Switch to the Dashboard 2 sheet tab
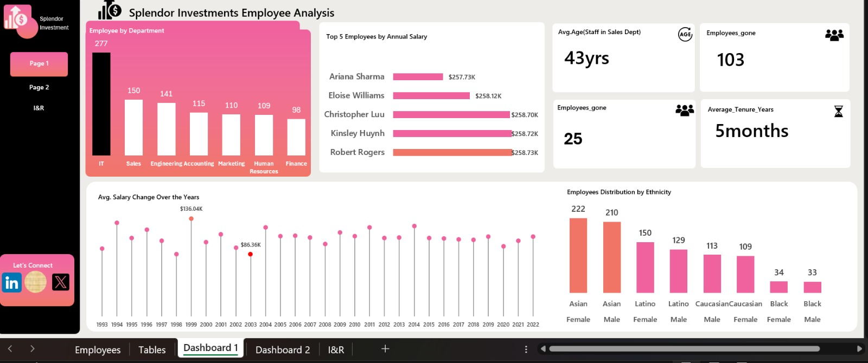 pyautogui.click(x=283, y=350)
